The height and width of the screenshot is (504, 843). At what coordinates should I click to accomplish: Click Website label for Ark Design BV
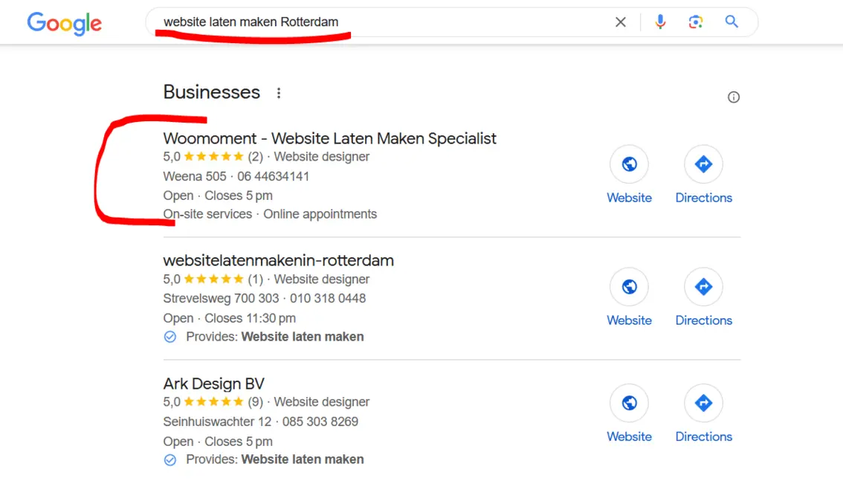coord(629,437)
